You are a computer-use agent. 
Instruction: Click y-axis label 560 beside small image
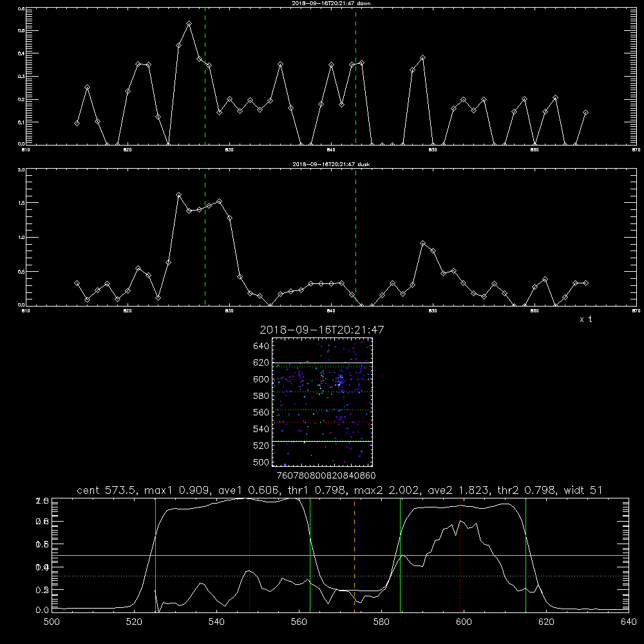[261, 412]
